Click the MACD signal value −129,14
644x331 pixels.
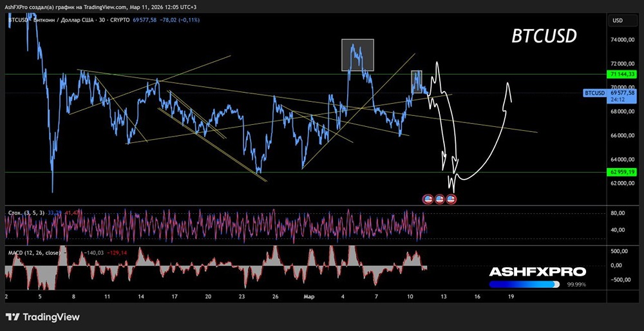point(117,253)
